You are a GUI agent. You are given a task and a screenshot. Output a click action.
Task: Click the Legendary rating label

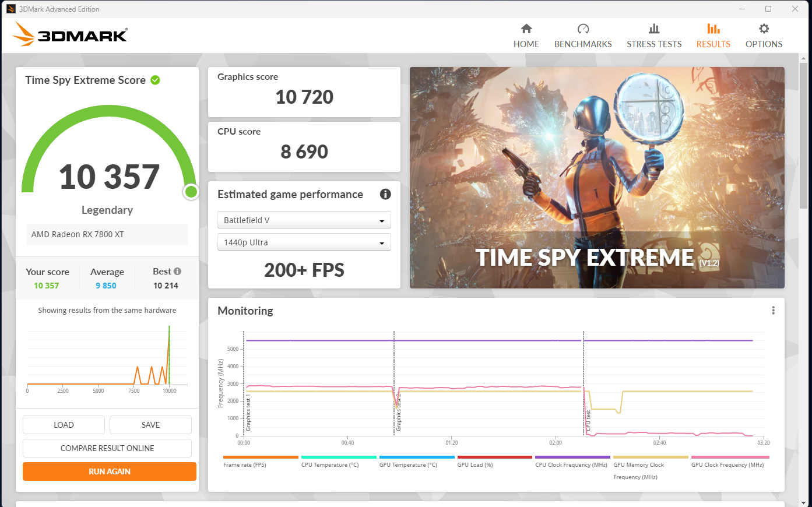(x=107, y=210)
